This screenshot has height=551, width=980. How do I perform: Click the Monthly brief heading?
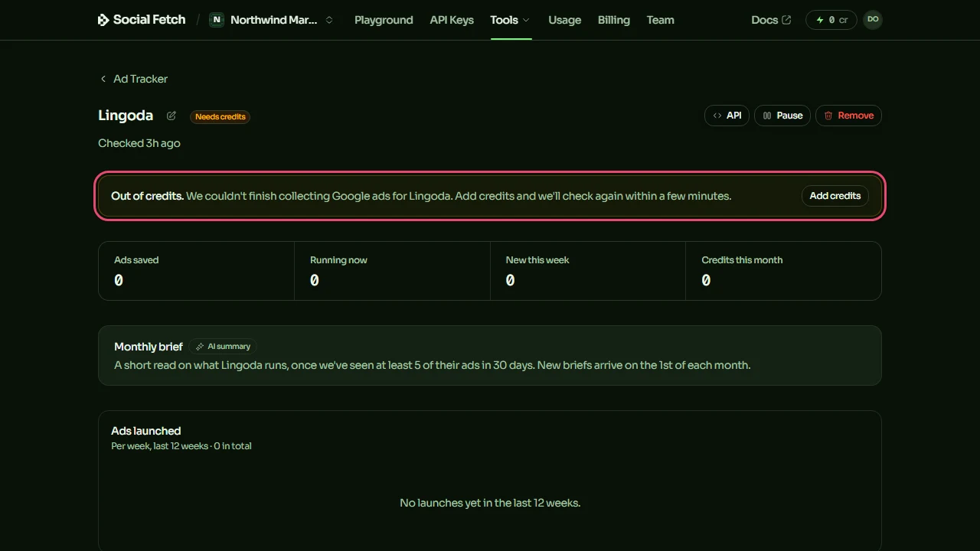point(149,347)
